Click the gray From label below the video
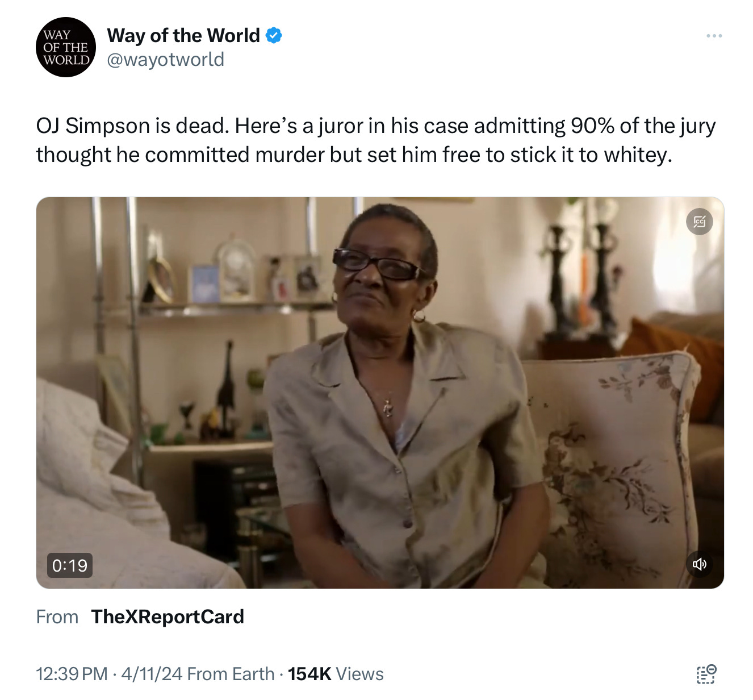 tap(57, 617)
